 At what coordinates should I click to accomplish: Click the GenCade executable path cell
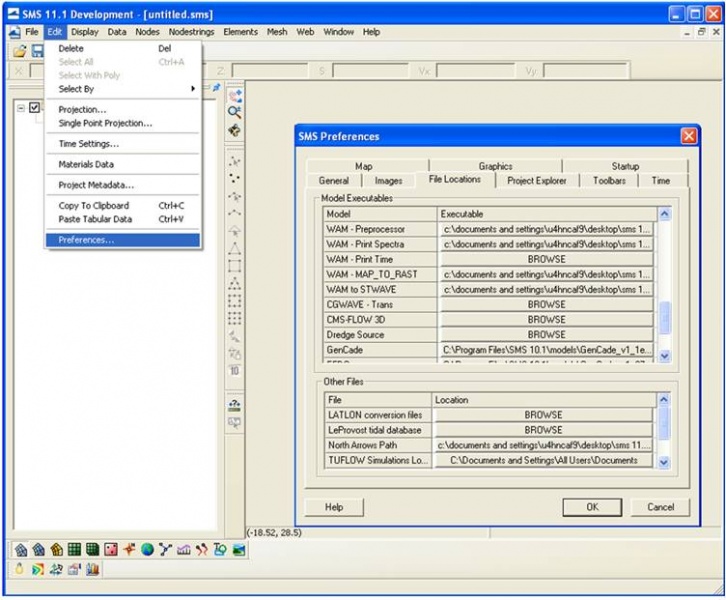click(547, 350)
